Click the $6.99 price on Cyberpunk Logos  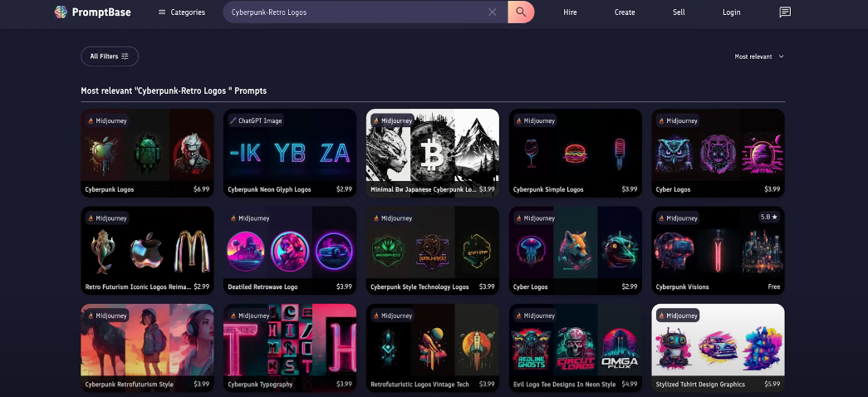[202, 189]
